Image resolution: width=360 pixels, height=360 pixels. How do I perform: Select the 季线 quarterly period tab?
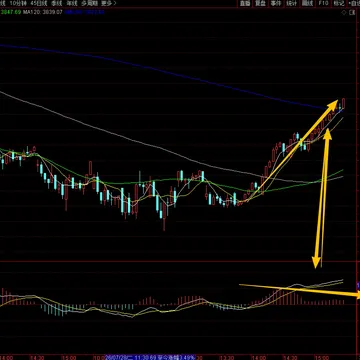click(x=57, y=3)
